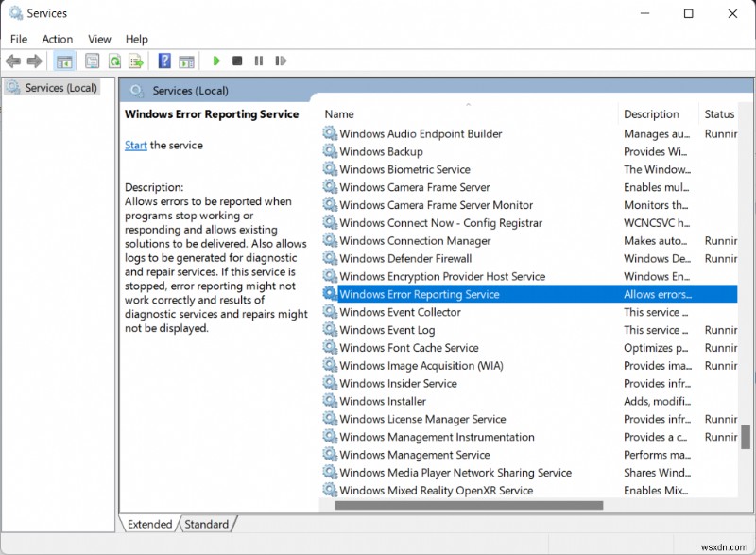Sort by the Status column header
Viewport: 756px width, 555px height.
tap(718, 114)
